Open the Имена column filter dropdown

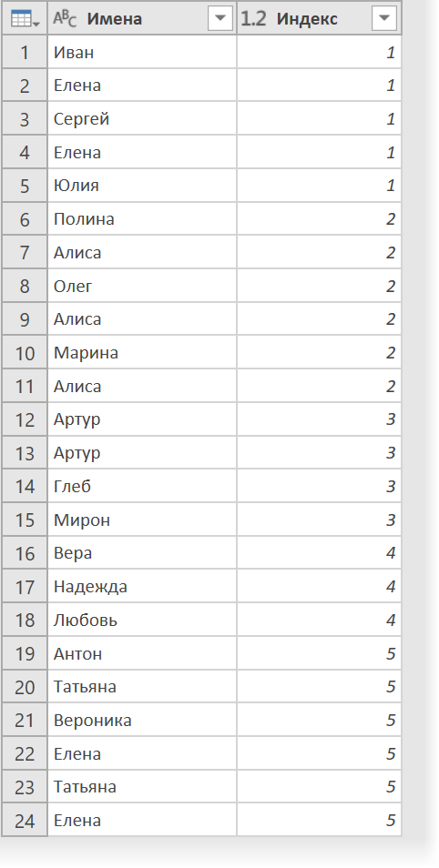(220, 19)
